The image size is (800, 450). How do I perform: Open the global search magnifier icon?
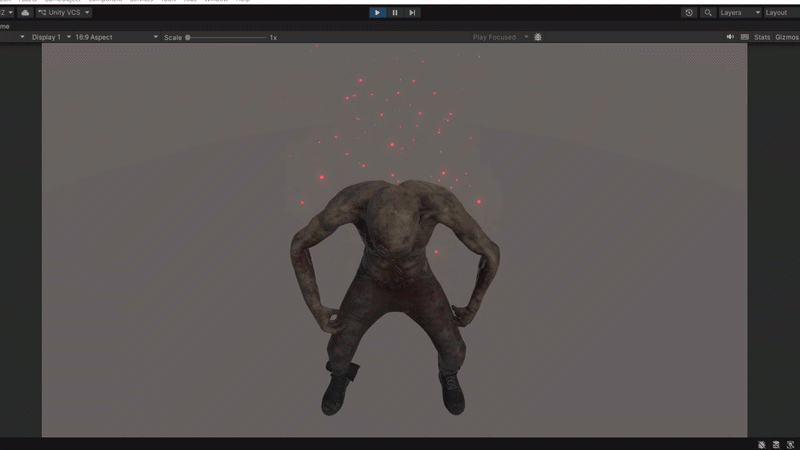[708, 12]
